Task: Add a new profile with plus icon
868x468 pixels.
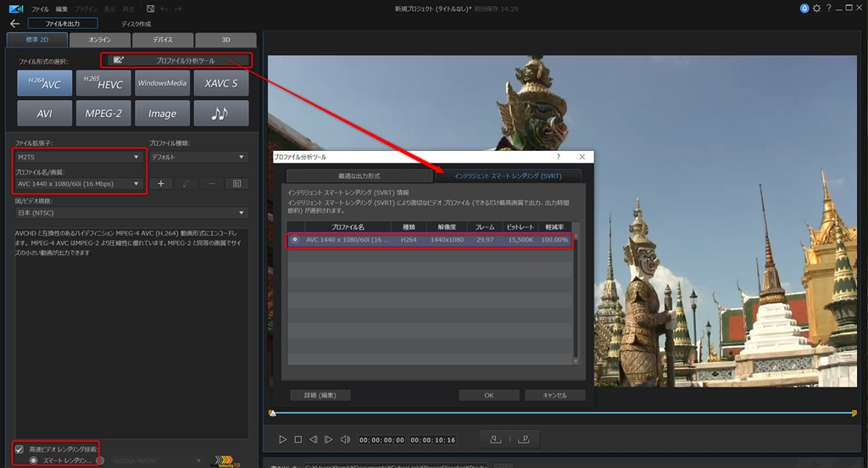Action: [x=160, y=184]
